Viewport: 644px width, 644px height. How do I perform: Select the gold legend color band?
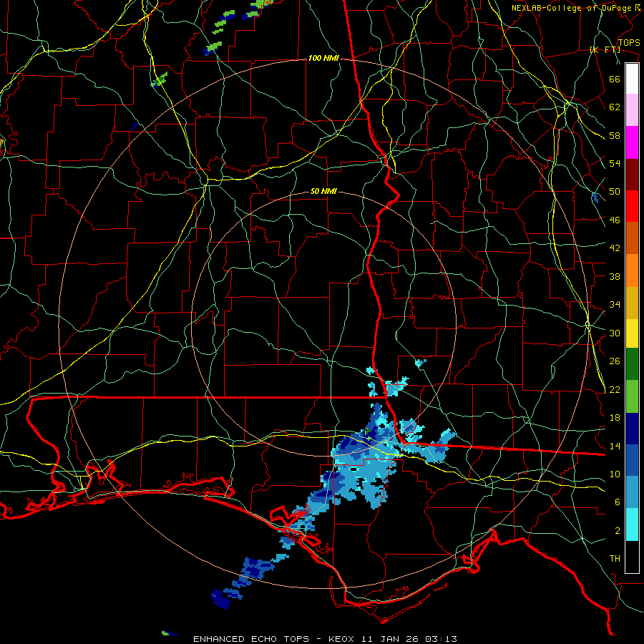pos(632,303)
